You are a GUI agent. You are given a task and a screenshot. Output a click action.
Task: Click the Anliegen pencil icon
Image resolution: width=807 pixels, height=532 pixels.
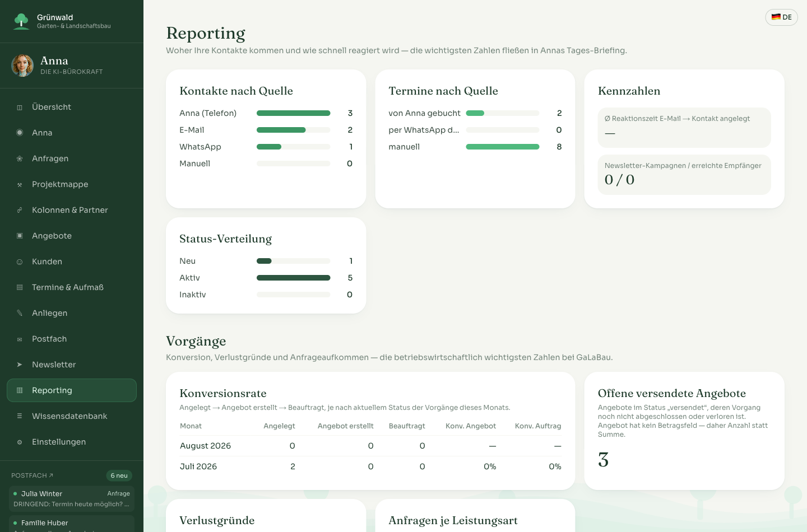coord(20,313)
